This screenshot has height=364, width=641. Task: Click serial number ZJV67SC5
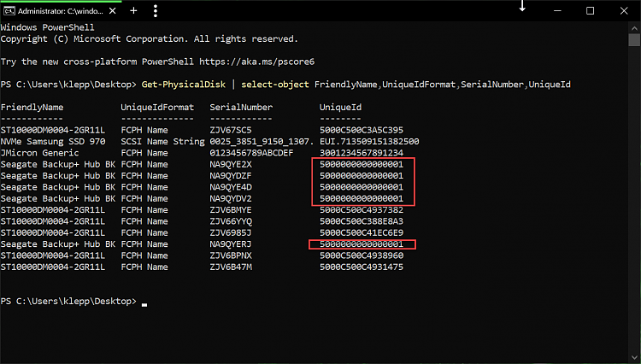point(231,131)
